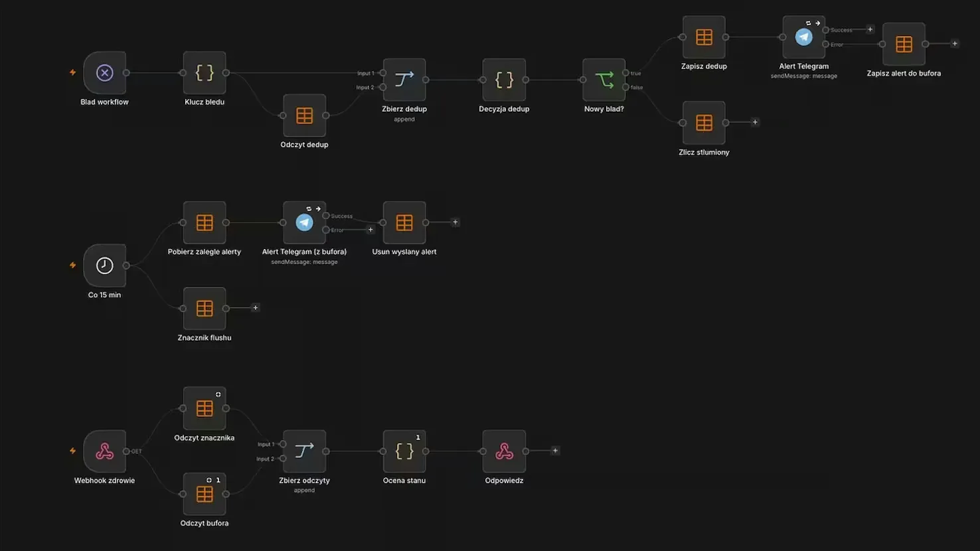Add node after Zapisz alert do bufora
The width and height of the screenshot is (980, 551).
[x=955, y=44]
